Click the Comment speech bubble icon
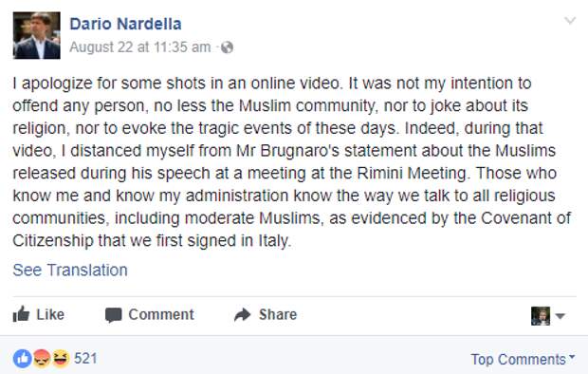Screen dimensions: 588x374 coord(113,315)
